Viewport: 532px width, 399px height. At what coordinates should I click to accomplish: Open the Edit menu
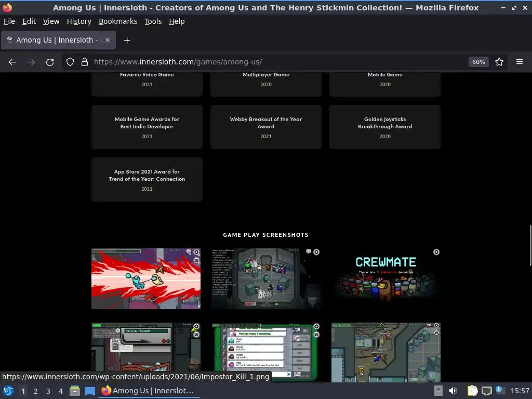[x=29, y=21]
